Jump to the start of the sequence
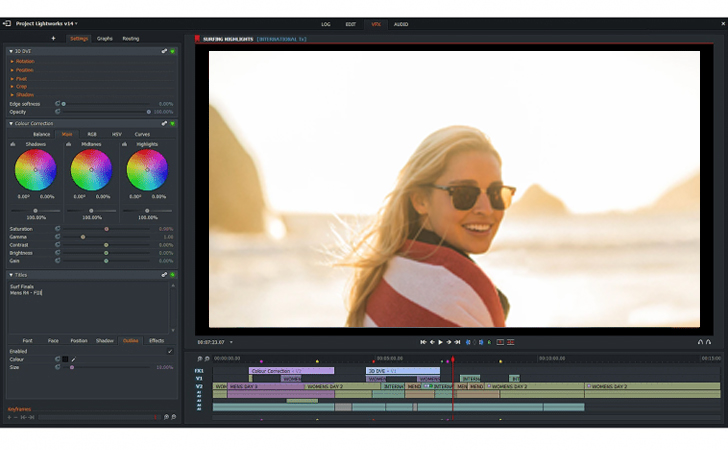Viewport: 728px width, 450px height. (423, 342)
